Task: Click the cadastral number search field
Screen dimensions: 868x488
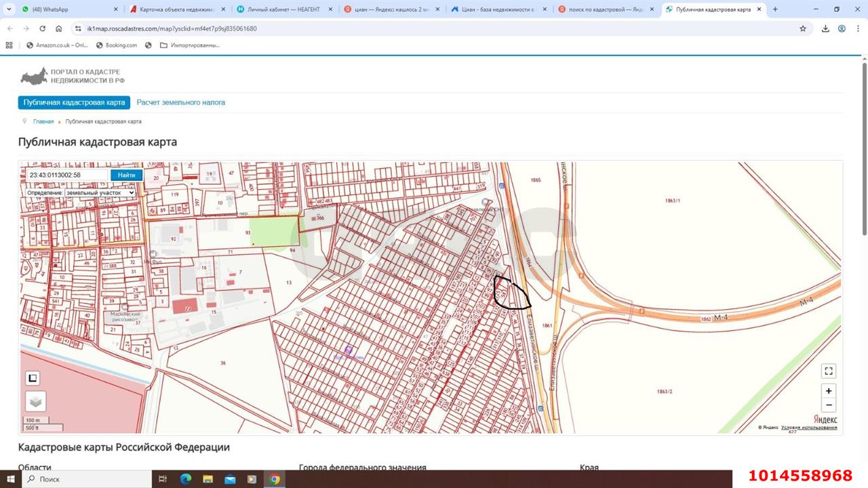Action: (x=66, y=175)
